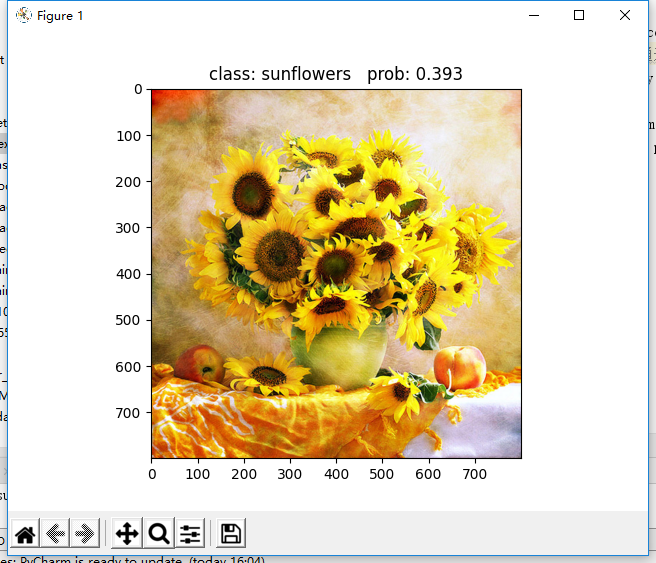Click the x-axis tick label 300
The width and height of the screenshot is (656, 563).
coord(290,474)
